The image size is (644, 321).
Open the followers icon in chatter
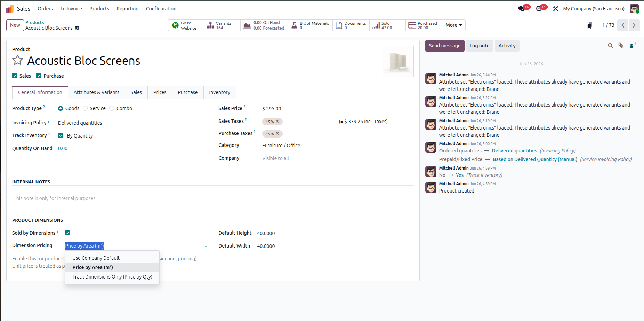point(633,45)
